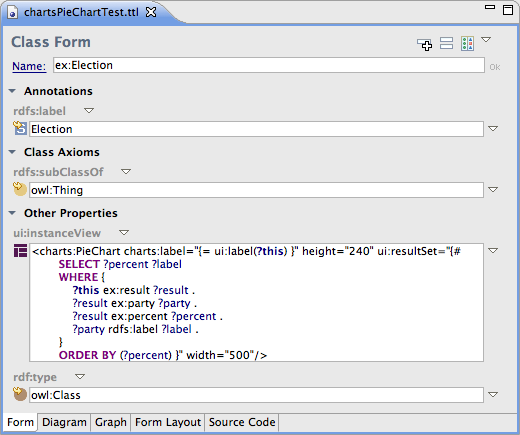Click the owl:Class value field
Image resolution: width=520 pixels, height=435 pixels.
tap(256, 395)
